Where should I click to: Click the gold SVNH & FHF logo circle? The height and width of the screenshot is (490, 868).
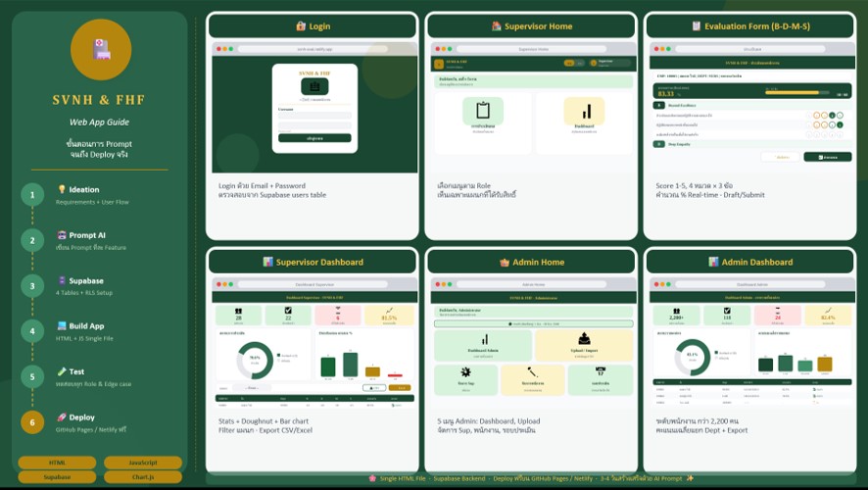(101, 49)
